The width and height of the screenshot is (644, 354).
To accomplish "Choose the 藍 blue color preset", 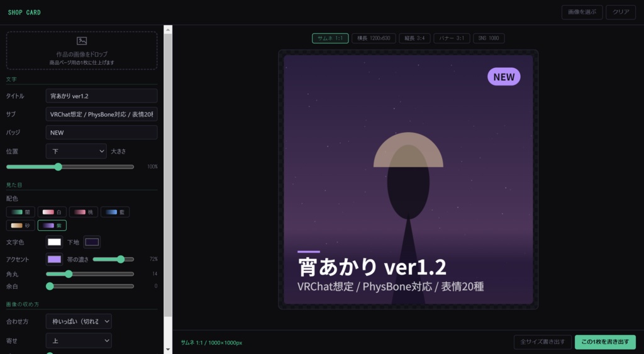I will pos(115,212).
